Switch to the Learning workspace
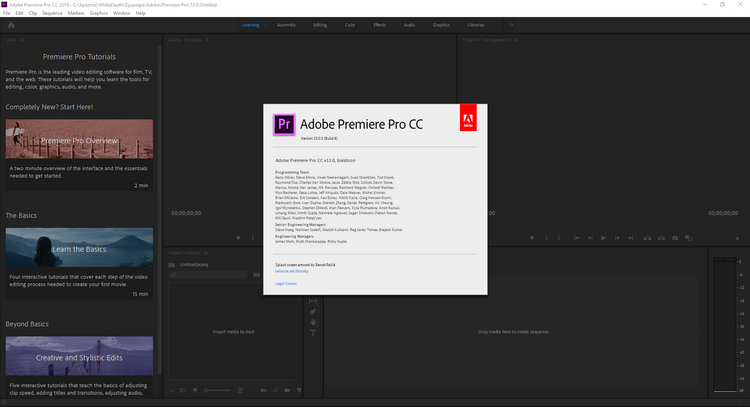 [251, 25]
